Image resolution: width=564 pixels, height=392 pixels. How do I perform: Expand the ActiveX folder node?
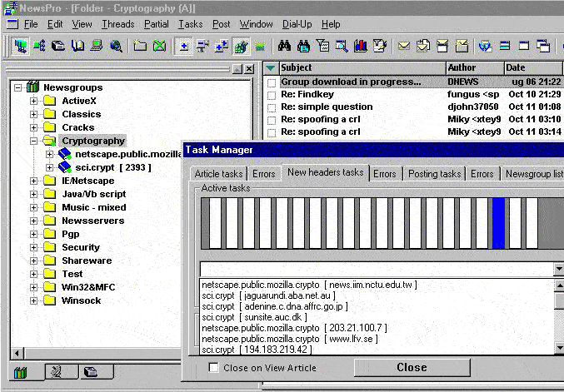click(x=34, y=101)
